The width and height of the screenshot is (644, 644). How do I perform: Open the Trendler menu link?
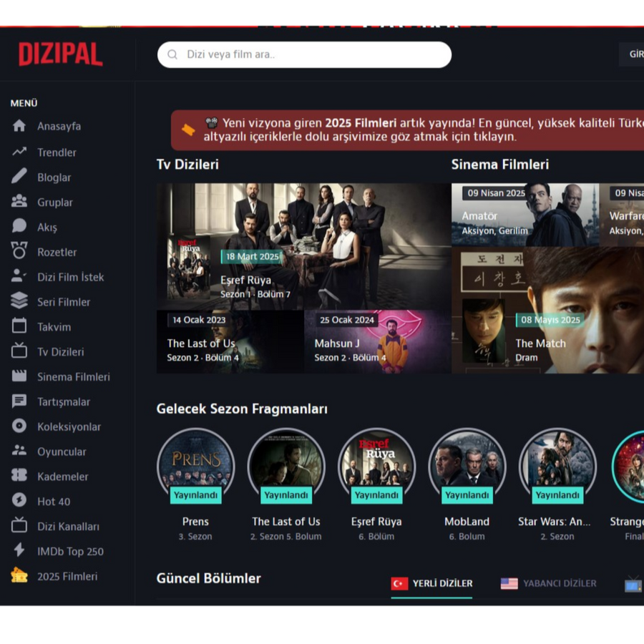[57, 152]
